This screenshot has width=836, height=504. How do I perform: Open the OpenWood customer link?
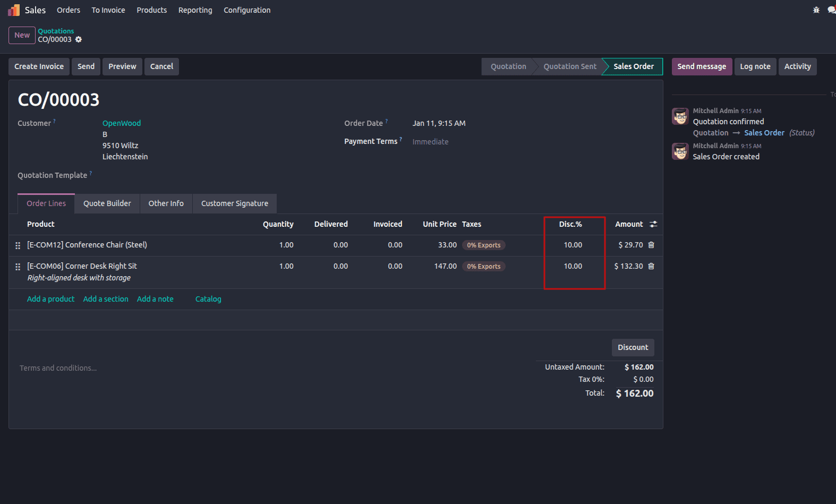122,123
